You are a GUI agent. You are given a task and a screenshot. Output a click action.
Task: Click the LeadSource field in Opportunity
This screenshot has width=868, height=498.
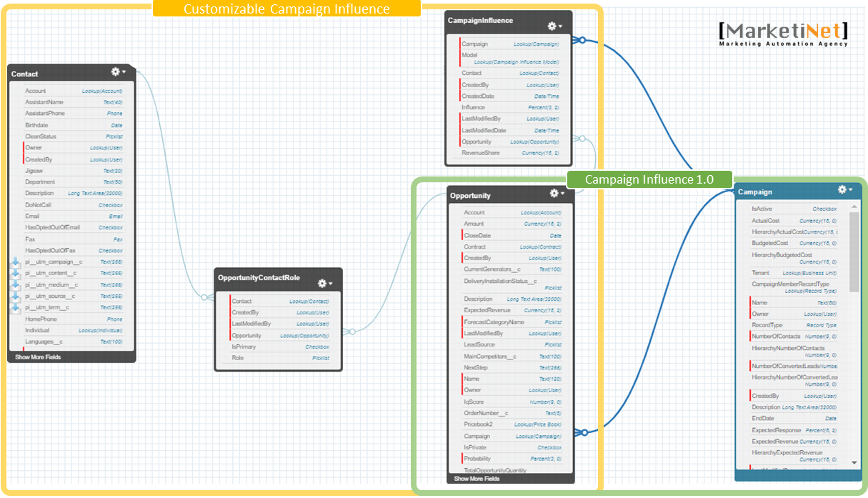pos(512,345)
